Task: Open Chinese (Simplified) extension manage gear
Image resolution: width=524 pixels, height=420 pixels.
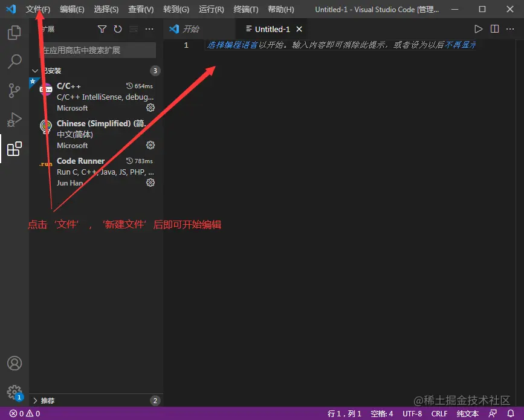Action: (x=150, y=145)
